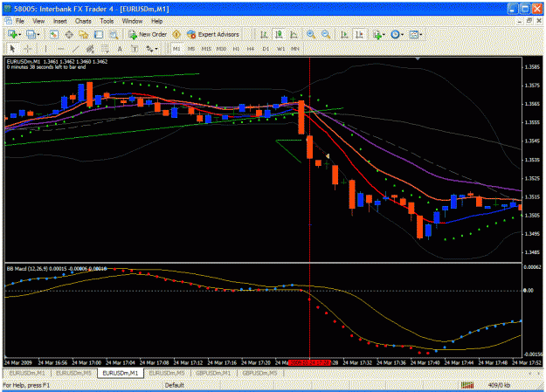Screen dimensions: 546x392
Task: Set the timeframe to M15
Action: click(x=206, y=49)
